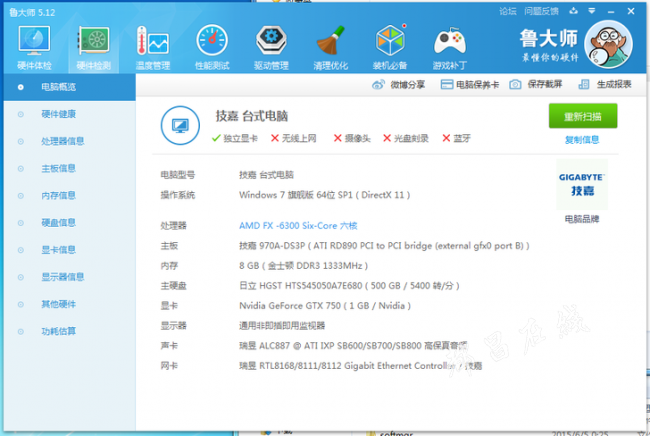Screen dimensions: 650x436
Task: Launch 性能测试 performance test icon
Action: coord(212,47)
